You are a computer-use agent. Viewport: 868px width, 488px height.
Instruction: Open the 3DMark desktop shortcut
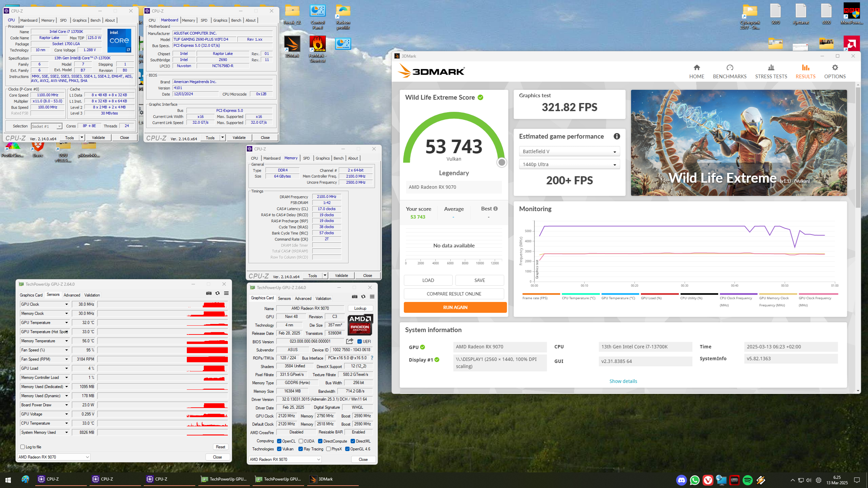click(x=292, y=47)
